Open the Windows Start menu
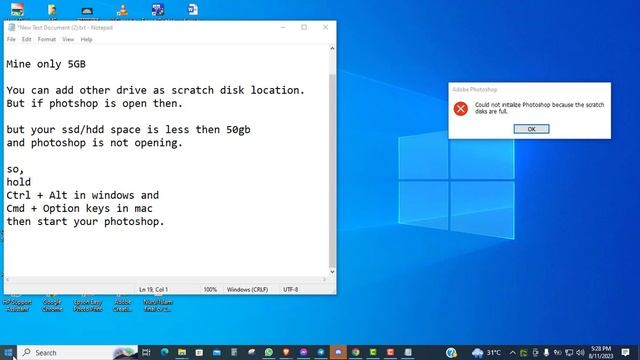 8,352
